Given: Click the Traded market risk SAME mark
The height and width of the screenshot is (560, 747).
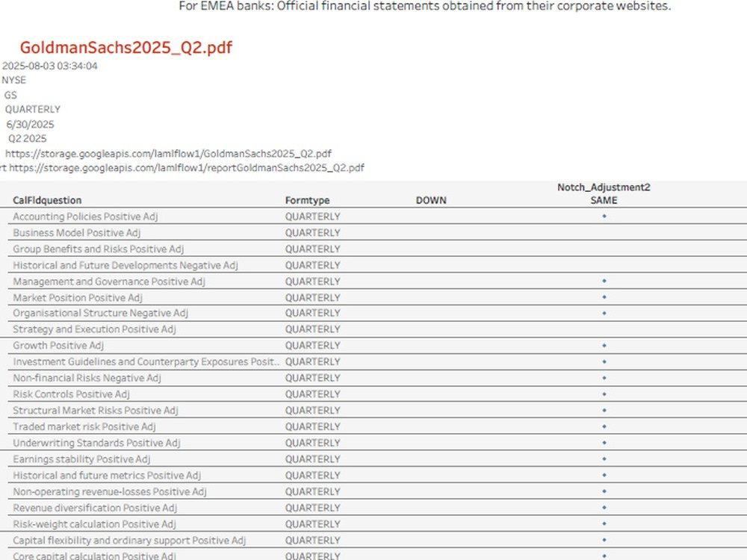Looking at the screenshot, I should pos(604,426).
